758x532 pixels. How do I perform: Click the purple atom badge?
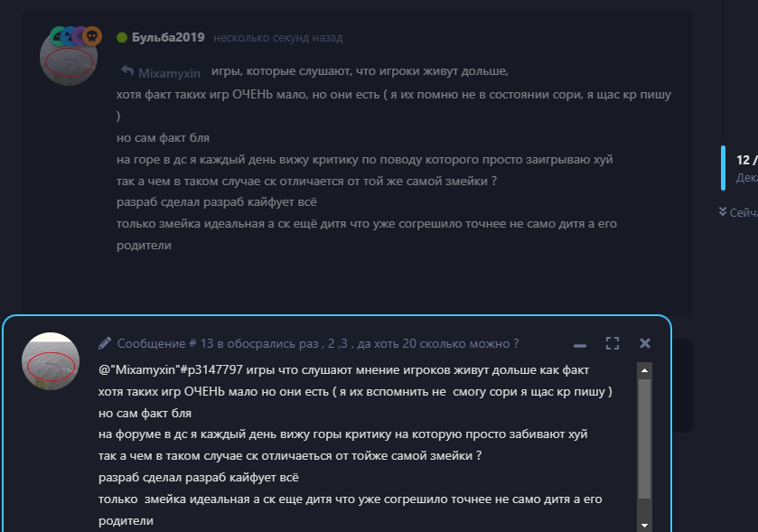tap(80, 36)
